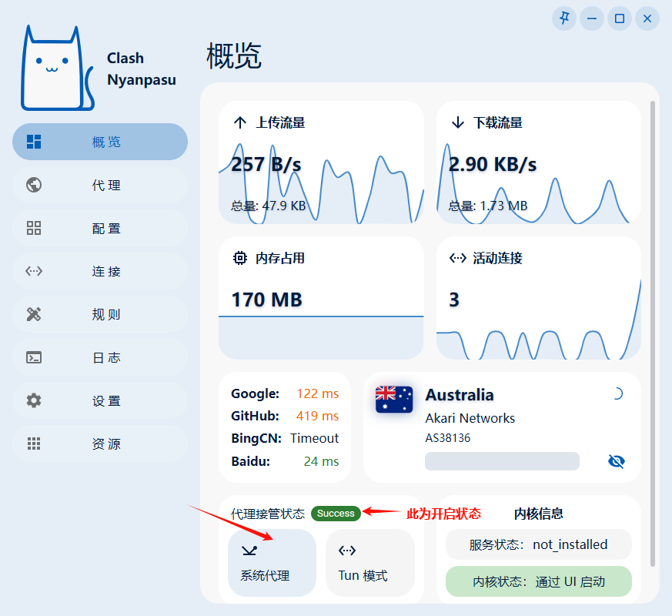Click the gear icon for 设置
This screenshot has width=672, height=616.
click(34, 401)
